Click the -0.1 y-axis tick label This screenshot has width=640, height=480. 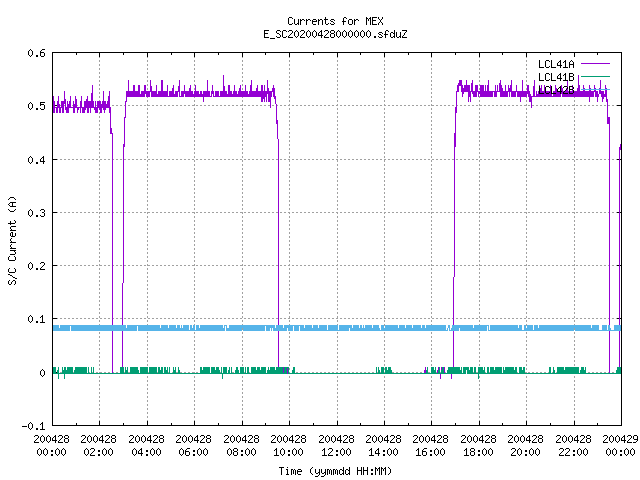tap(33, 426)
